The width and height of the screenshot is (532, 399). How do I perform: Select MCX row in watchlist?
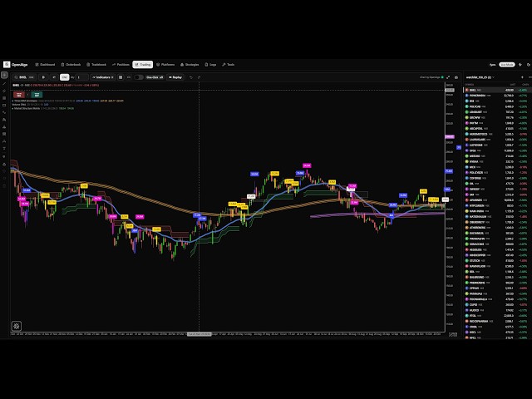coord(497,167)
